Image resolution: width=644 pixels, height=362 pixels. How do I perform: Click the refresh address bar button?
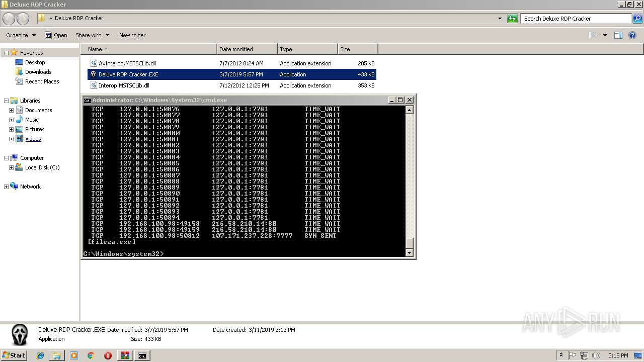(512, 19)
